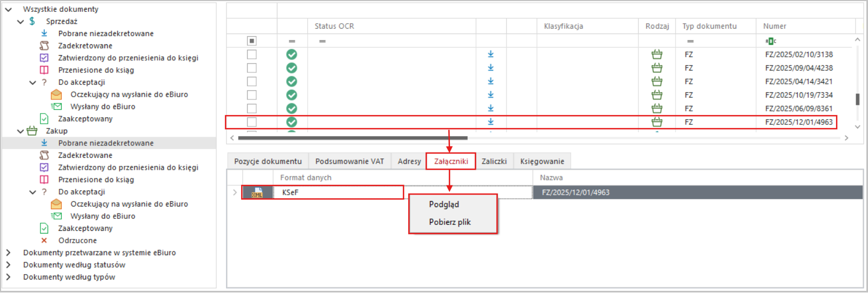Click the horizontal scrollbar of document grid
Viewport: 868px width, 293px height.
352,138
